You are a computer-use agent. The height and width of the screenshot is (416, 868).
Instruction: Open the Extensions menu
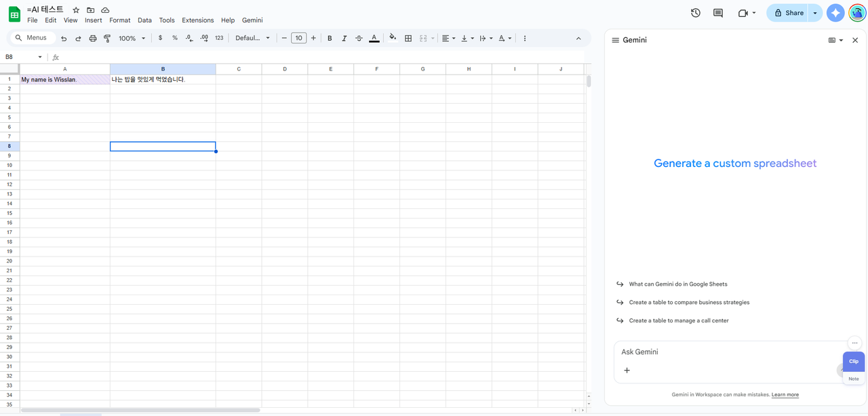pos(197,20)
